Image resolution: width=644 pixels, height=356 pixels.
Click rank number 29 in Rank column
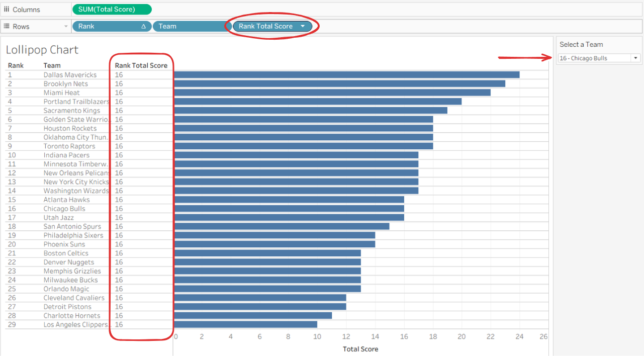tap(12, 325)
